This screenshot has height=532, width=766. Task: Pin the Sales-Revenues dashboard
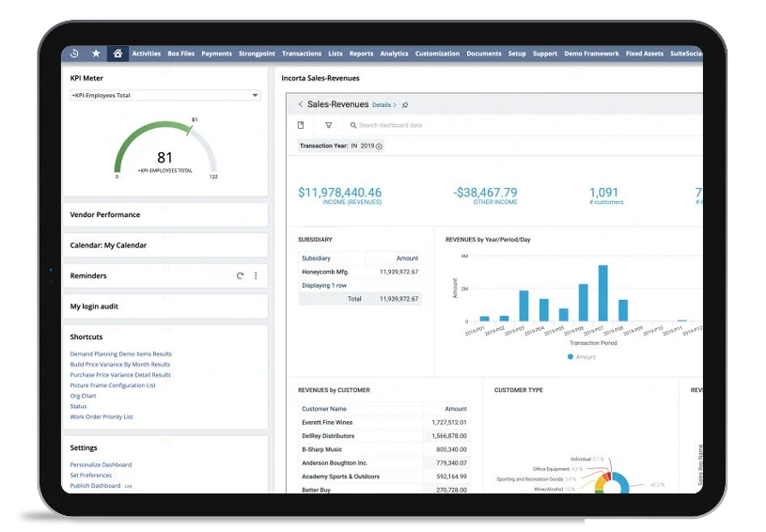coord(405,105)
